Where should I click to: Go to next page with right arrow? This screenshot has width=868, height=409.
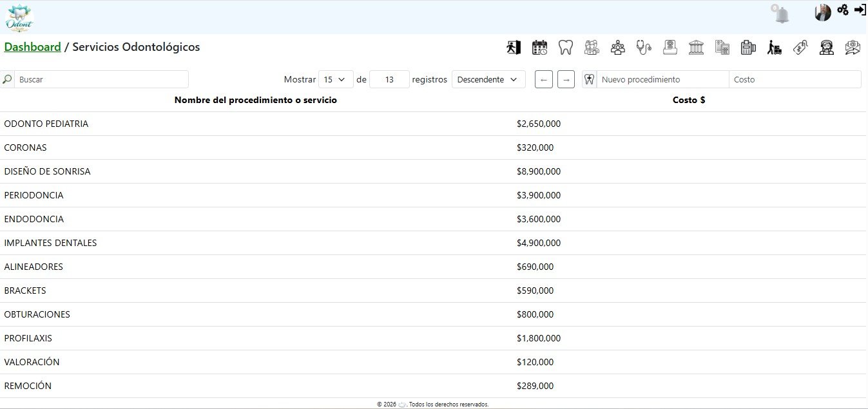566,79
